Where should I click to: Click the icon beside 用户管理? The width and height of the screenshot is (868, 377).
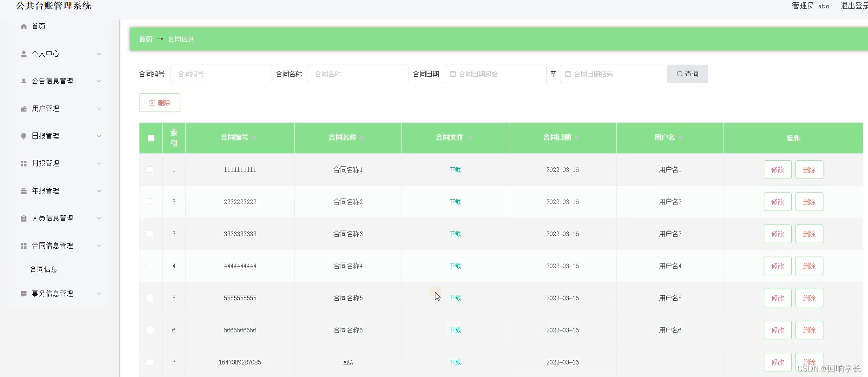point(24,109)
